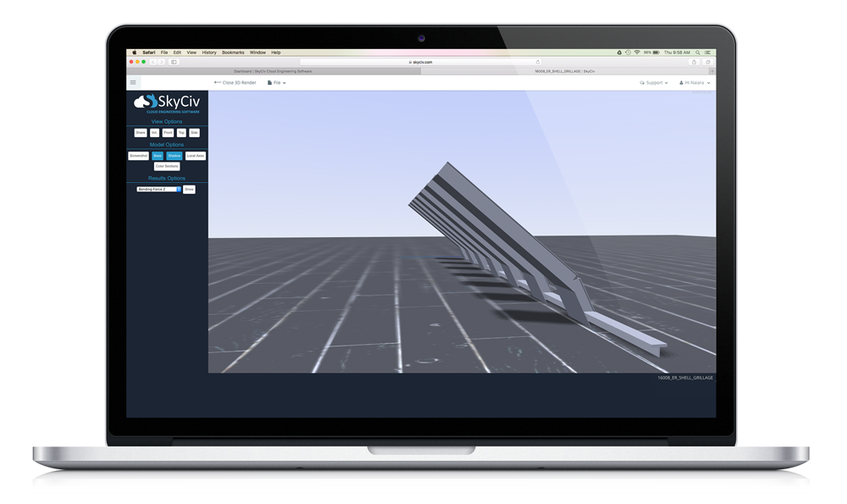Switch to Dashboard SkyCiv tab

click(x=273, y=71)
